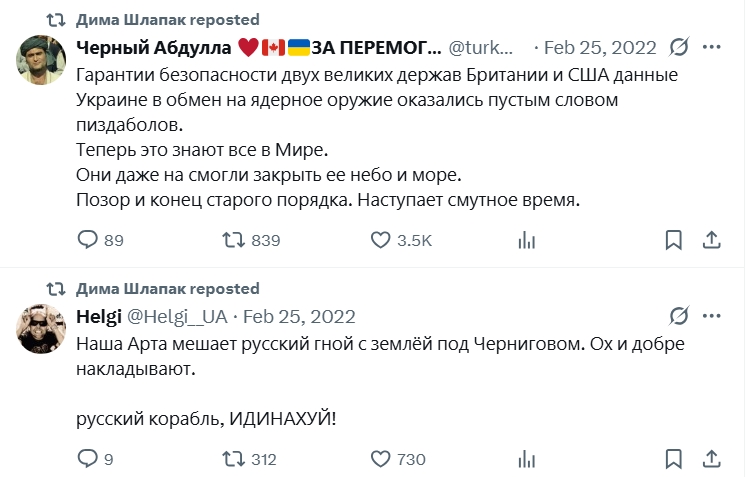Repost the Черный Абдулла post
Image resolution: width=750 pixels, height=477 pixels.
[233, 240]
